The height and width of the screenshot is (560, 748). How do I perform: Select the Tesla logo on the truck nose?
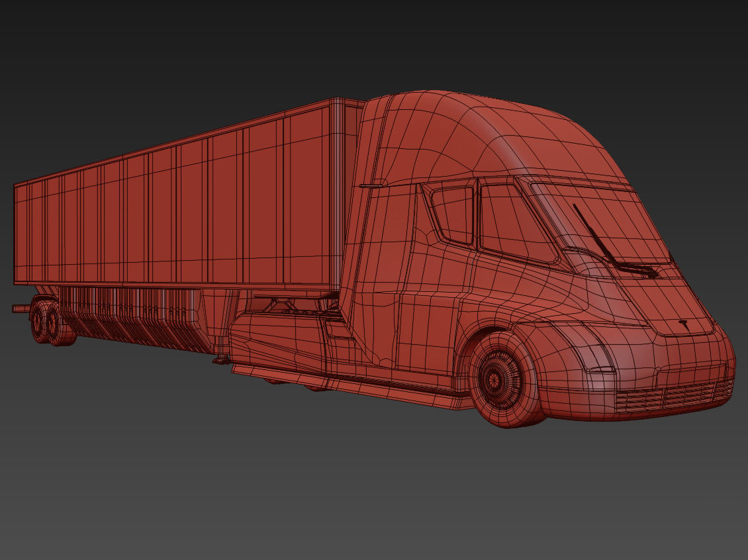686,325
